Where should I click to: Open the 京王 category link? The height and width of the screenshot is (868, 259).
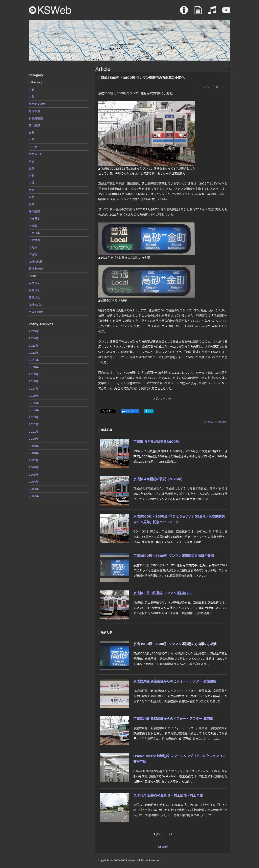coord(31,140)
